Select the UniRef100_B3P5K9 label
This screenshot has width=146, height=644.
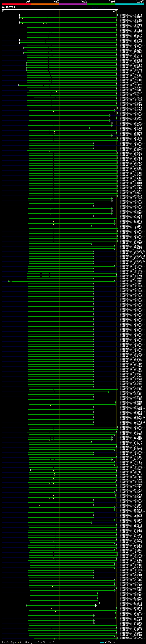coord(131,191)
